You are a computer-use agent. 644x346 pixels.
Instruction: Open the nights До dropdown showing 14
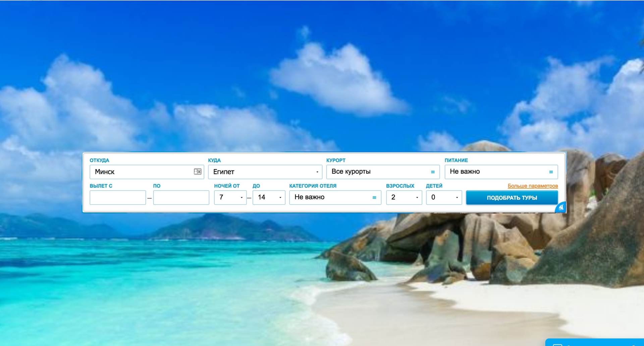pos(269,197)
